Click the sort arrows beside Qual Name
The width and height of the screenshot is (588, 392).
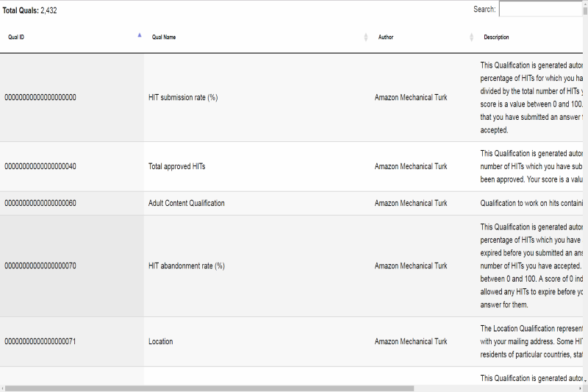[366, 37]
